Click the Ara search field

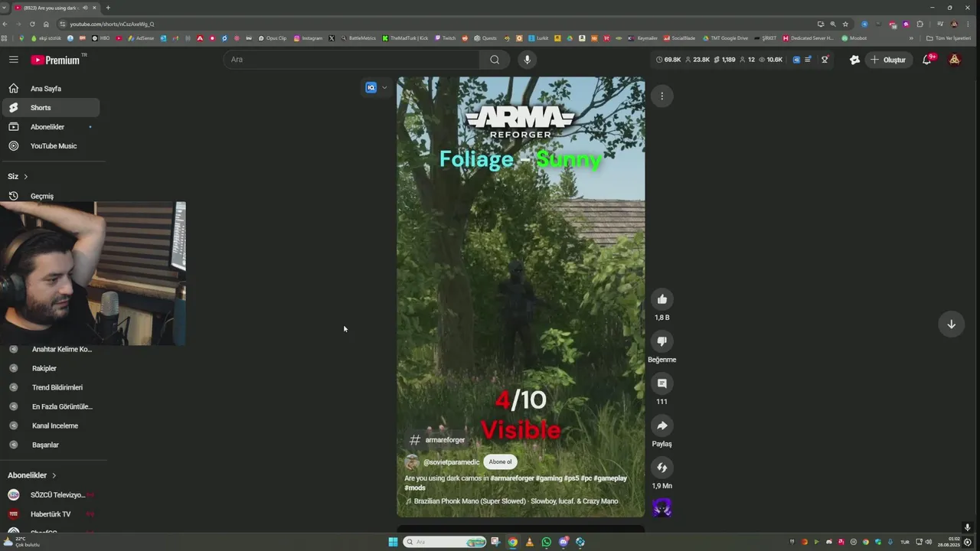coord(352,60)
